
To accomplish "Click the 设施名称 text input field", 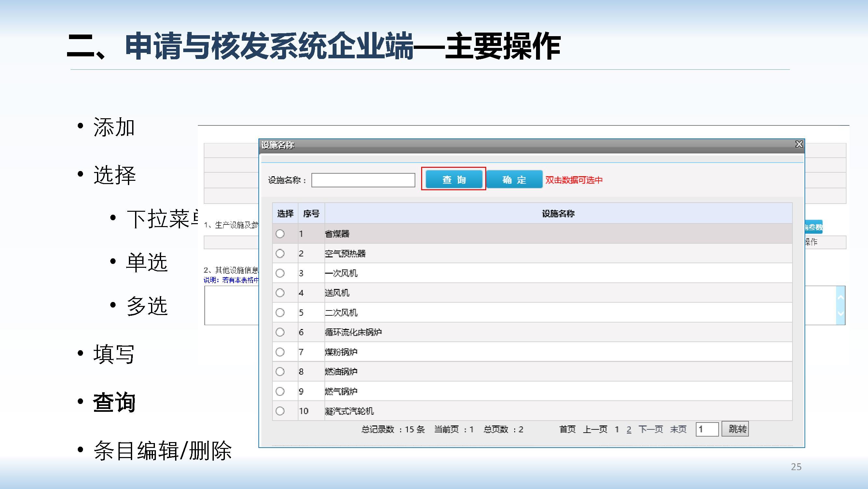I will click(363, 180).
